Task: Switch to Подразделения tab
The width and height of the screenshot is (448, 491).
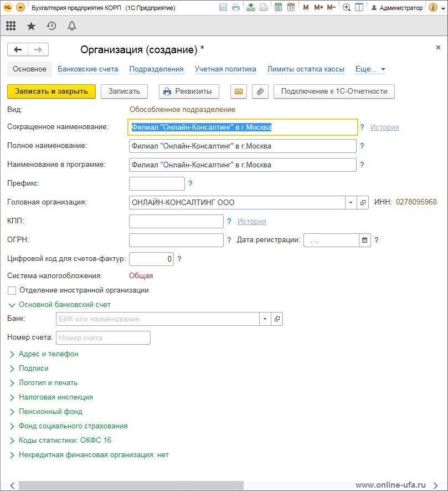Action: (156, 69)
